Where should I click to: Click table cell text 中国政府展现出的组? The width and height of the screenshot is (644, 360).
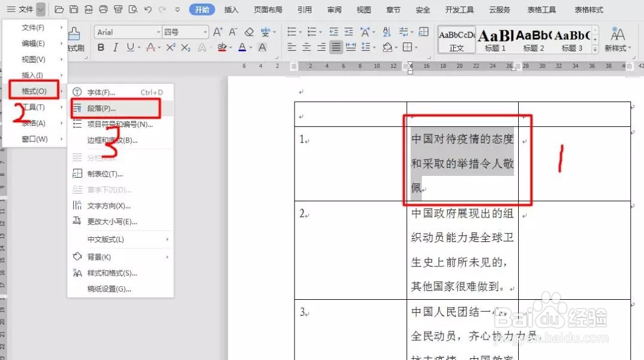462,213
